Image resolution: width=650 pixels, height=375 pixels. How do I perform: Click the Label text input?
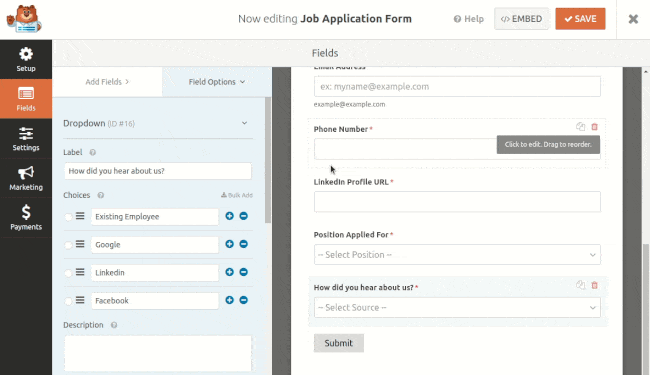tap(158, 171)
